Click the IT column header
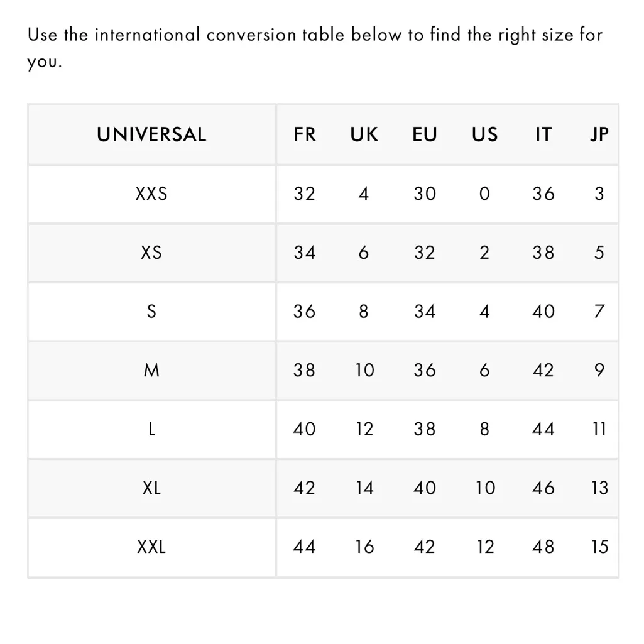Image resolution: width=644 pixels, height=644 pixels. click(543, 134)
